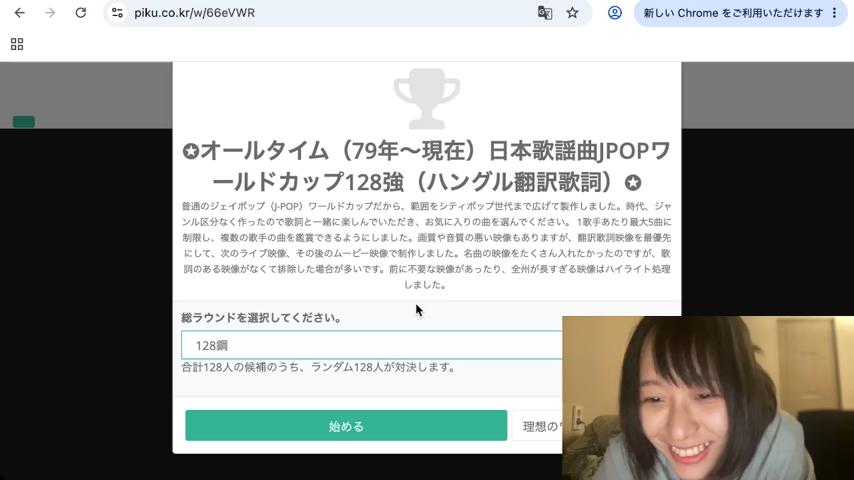This screenshot has height=480, width=854.
Task: Open the Google Translate page icon
Action: 545,13
